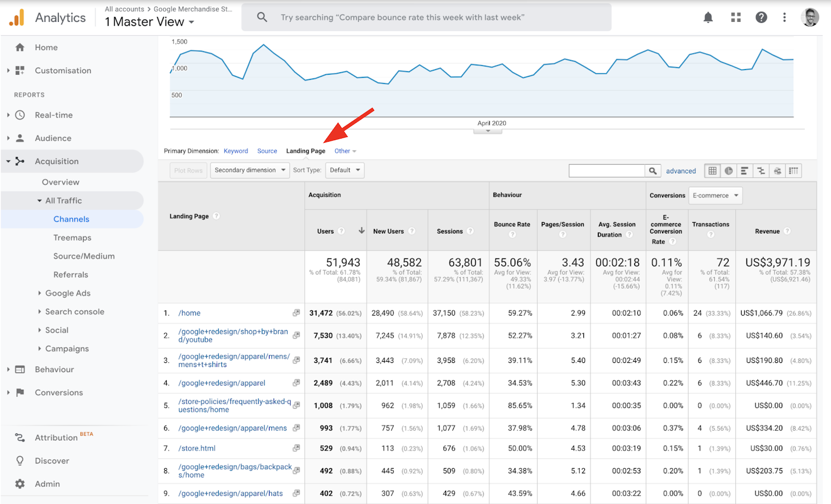
Task: Switch to the Comparison view icon
Action: point(761,171)
